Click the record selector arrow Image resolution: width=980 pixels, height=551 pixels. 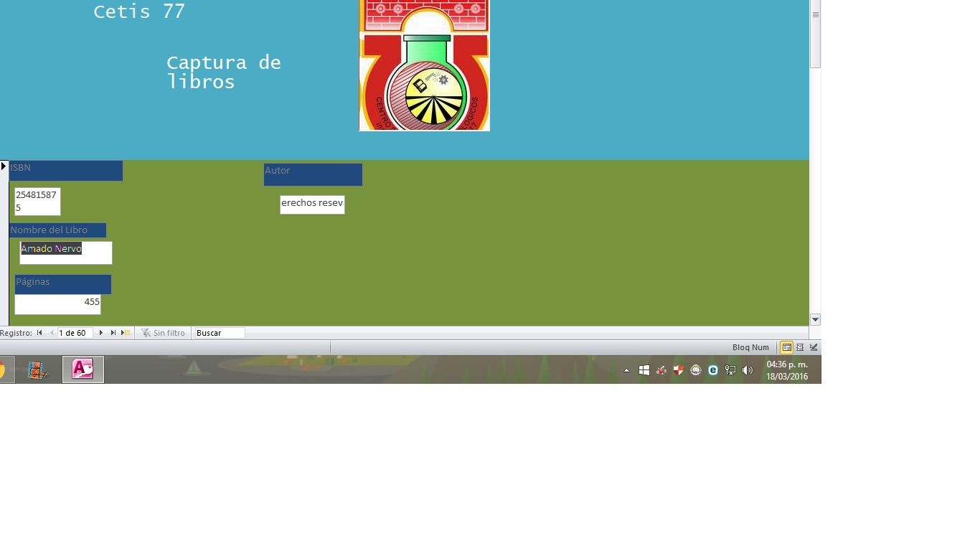coord(4,166)
